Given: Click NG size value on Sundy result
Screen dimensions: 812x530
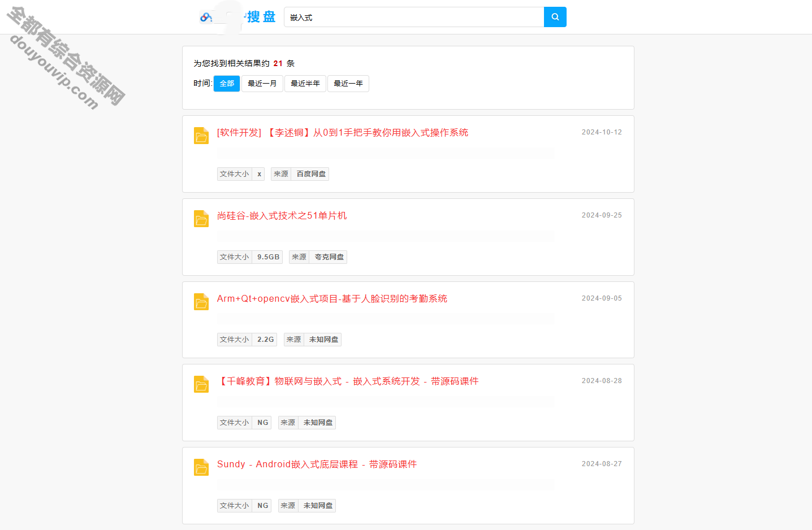Looking at the screenshot, I should pos(262,506).
